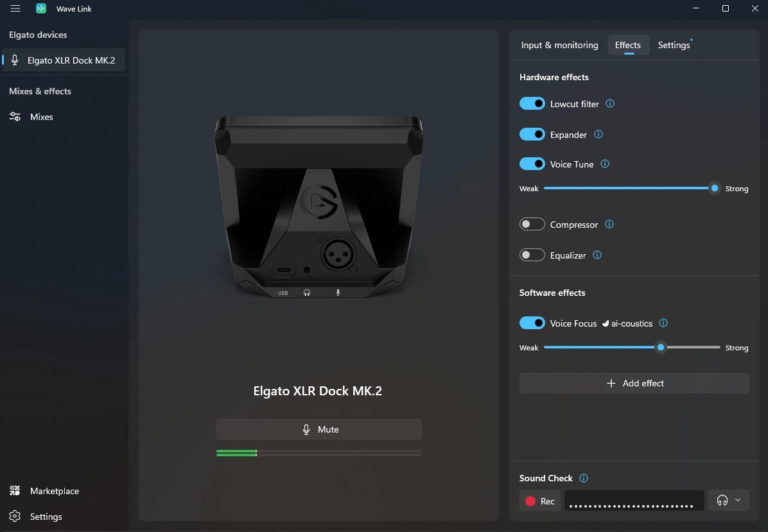Viewport: 768px width, 532px height.
Task: Open the hamburger navigation menu
Action: (15, 8)
